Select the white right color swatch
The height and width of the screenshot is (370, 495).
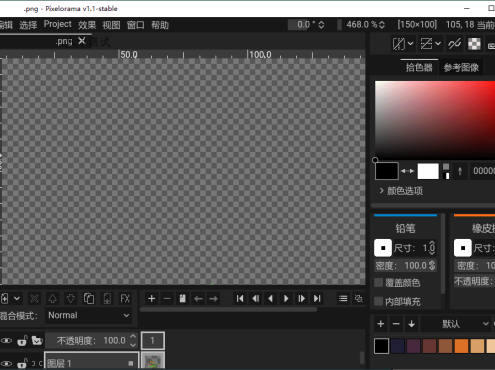[428, 171]
